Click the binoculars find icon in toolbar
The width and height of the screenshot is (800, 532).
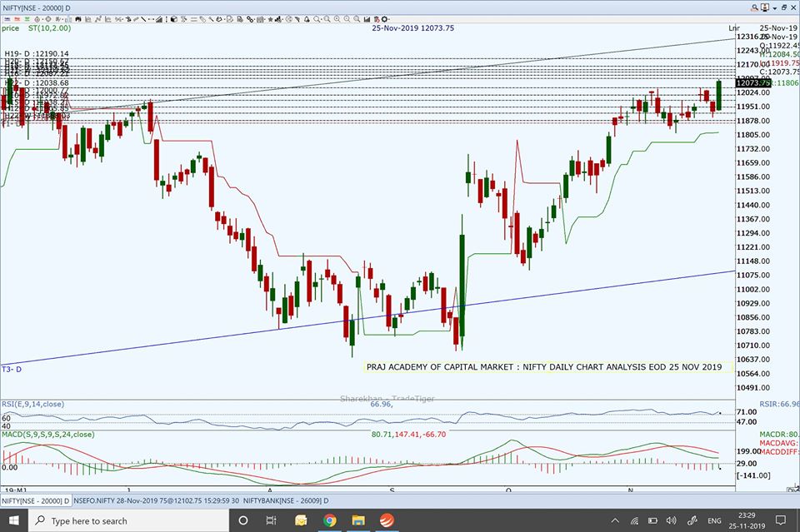78,19
